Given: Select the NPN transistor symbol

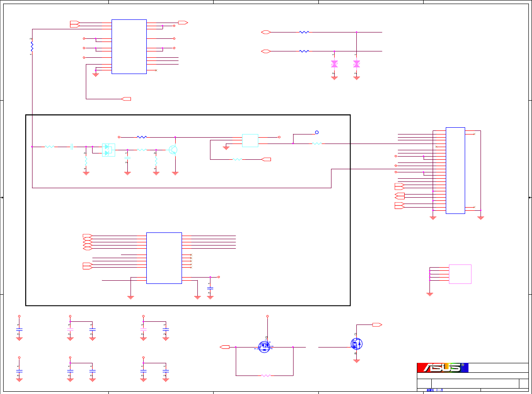Looking at the screenshot, I should coord(173,149).
